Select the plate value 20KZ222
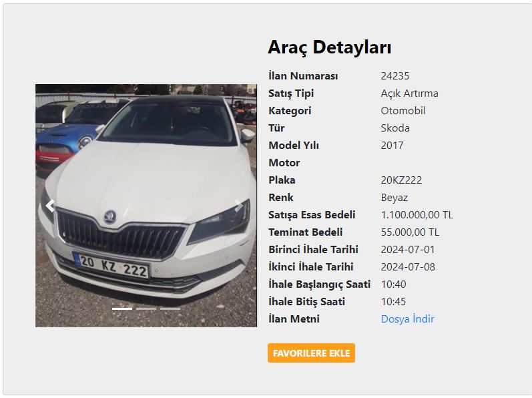 pos(401,180)
